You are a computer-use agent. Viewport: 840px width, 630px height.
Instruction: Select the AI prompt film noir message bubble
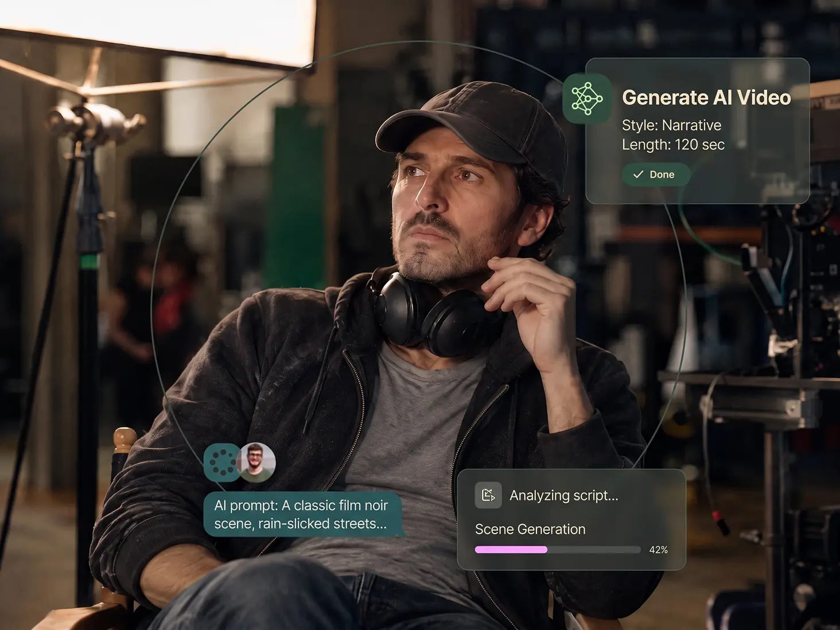tap(303, 515)
